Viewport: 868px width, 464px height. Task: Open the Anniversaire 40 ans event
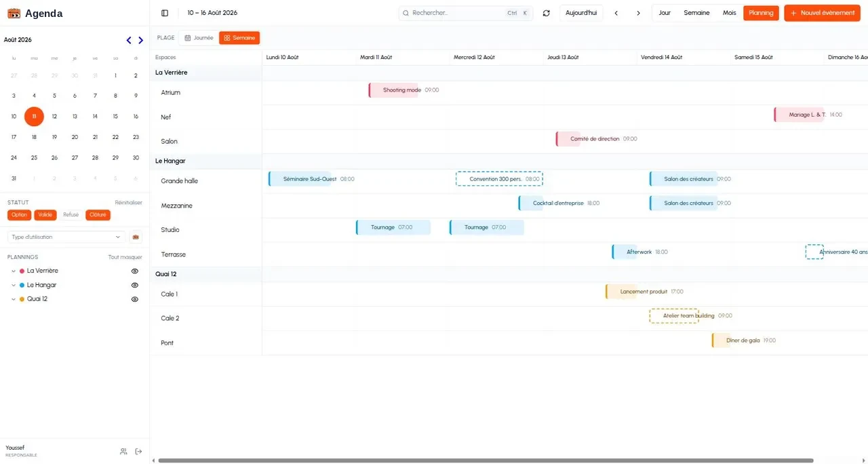[x=814, y=252]
